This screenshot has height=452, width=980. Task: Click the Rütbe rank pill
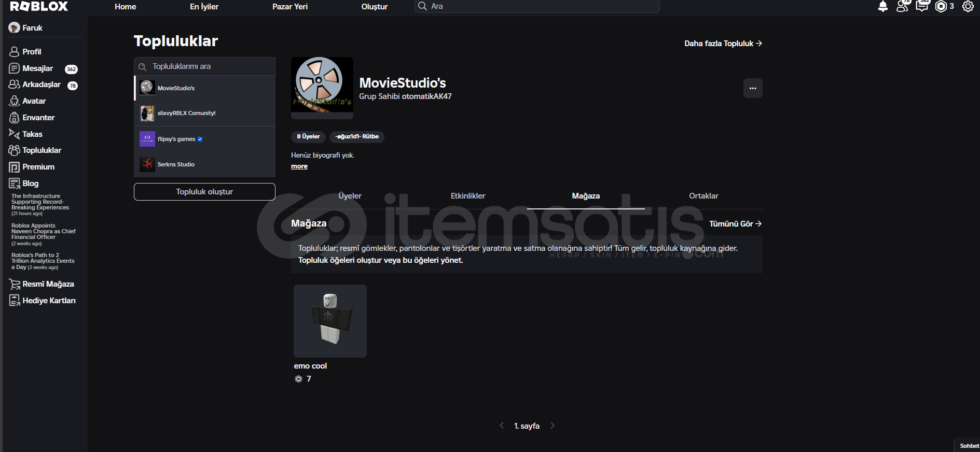click(357, 137)
